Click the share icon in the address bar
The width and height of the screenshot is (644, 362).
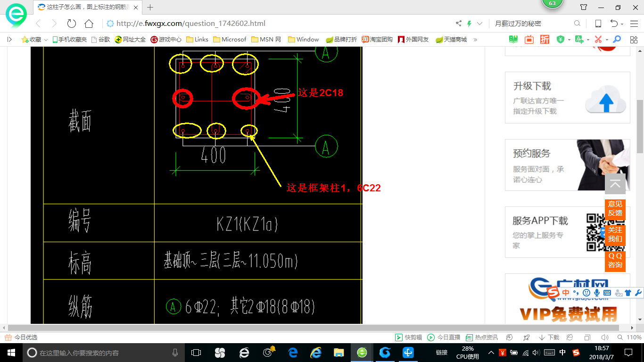click(x=459, y=24)
